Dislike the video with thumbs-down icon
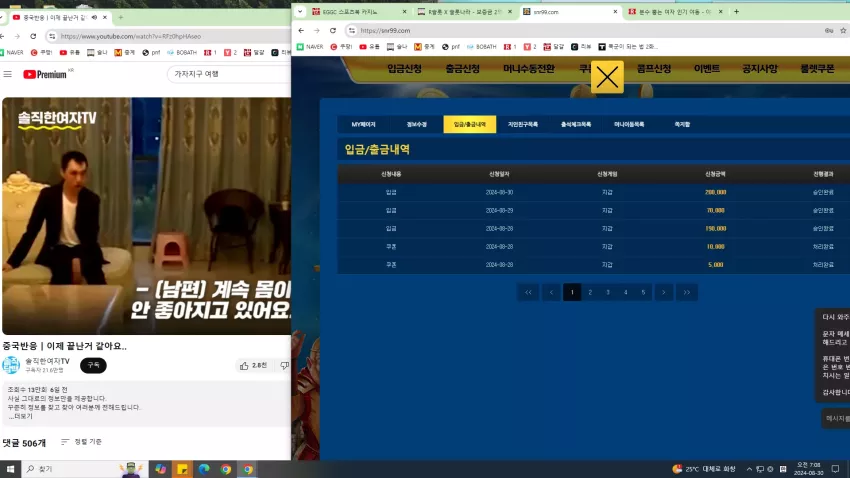This screenshot has width=850, height=478. [x=285, y=366]
